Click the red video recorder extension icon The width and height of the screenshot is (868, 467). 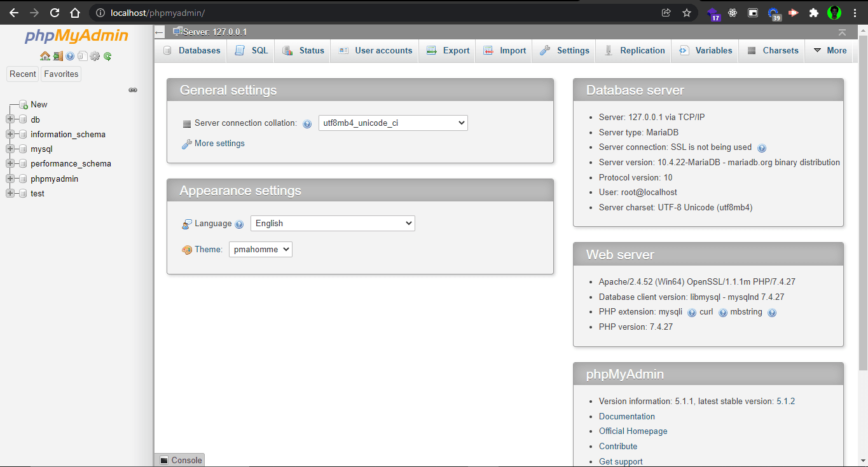point(793,13)
